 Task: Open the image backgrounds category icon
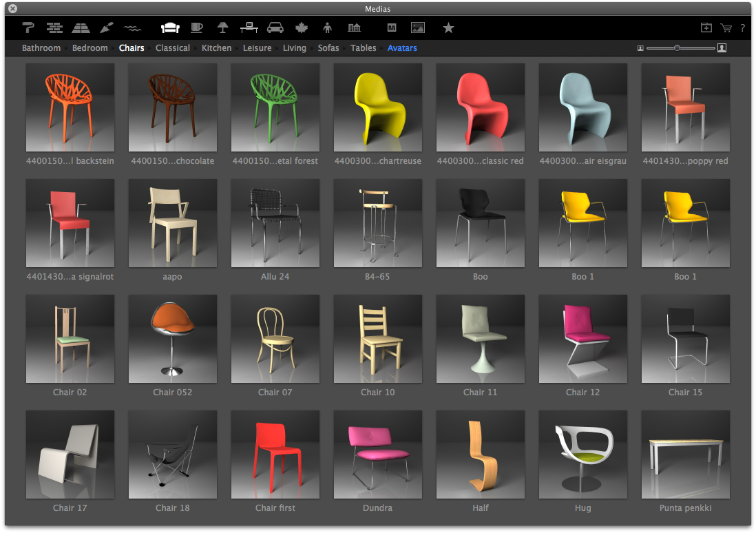click(x=417, y=28)
